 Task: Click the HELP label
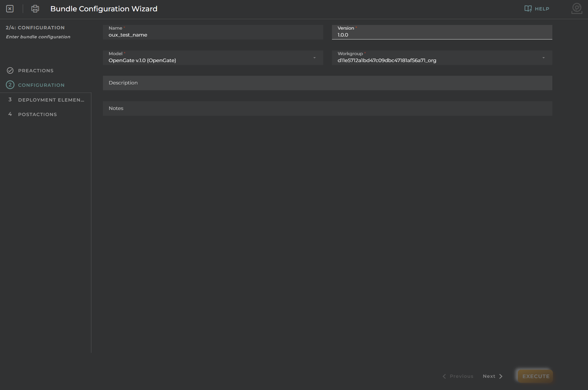(x=542, y=9)
